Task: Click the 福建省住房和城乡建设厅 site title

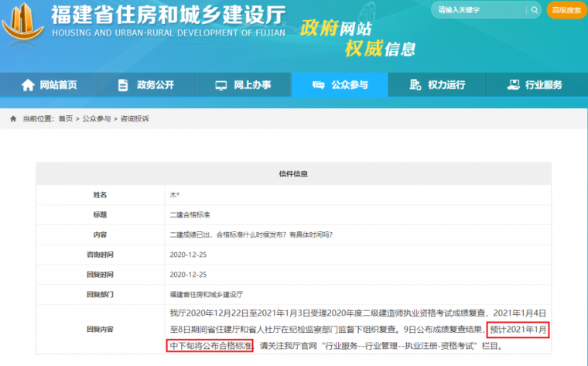Action: 167,14
